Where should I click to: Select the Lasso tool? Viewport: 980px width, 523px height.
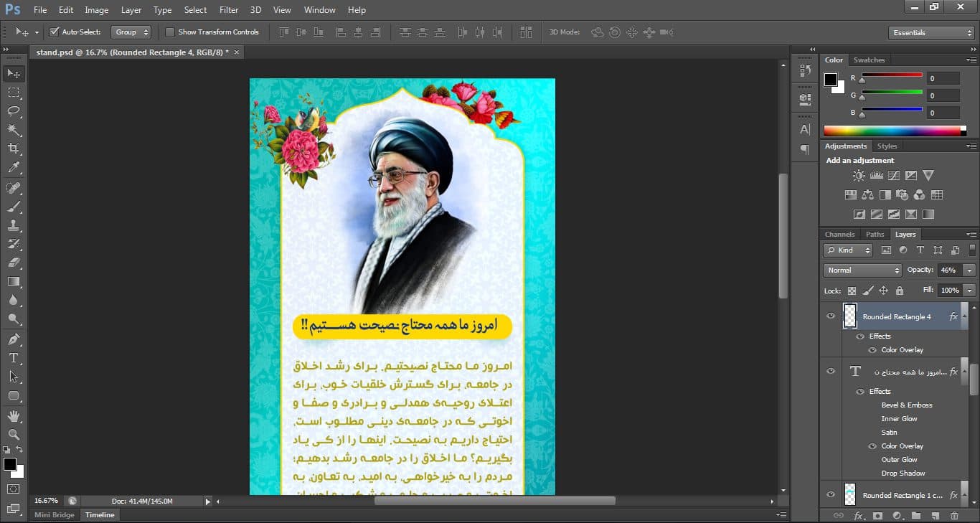(14, 111)
